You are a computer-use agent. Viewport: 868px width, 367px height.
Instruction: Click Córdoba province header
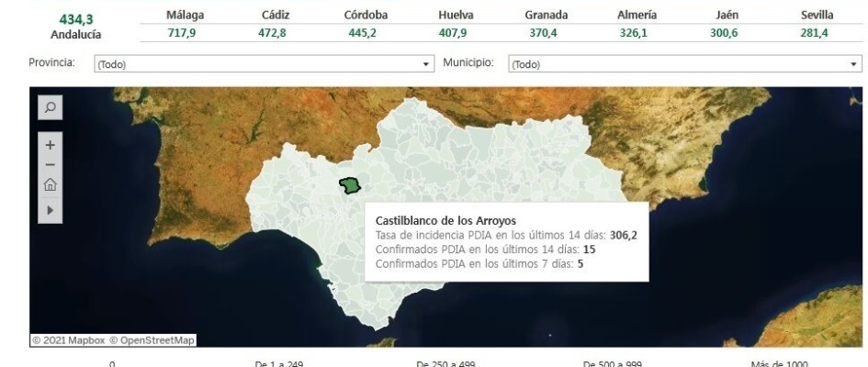(x=366, y=15)
